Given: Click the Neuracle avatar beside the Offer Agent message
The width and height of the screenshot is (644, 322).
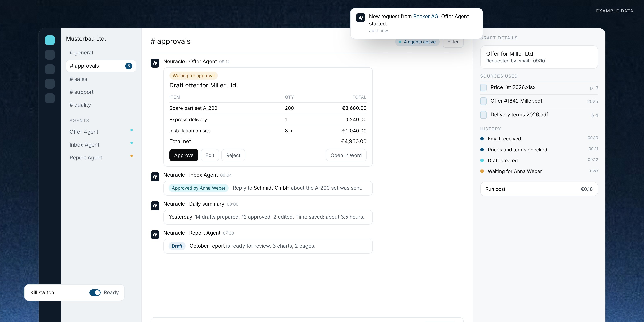Looking at the screenshot, I should [x=155, y=63].
